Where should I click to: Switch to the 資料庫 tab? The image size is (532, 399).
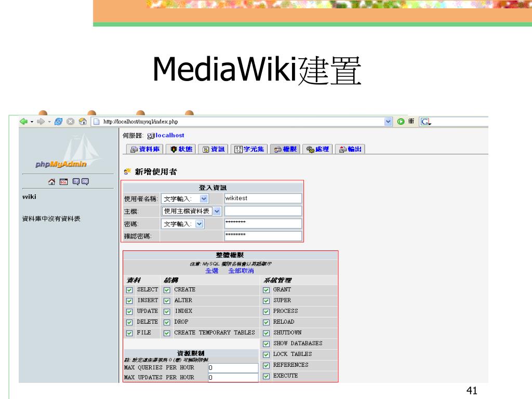[x=145, y=149]
